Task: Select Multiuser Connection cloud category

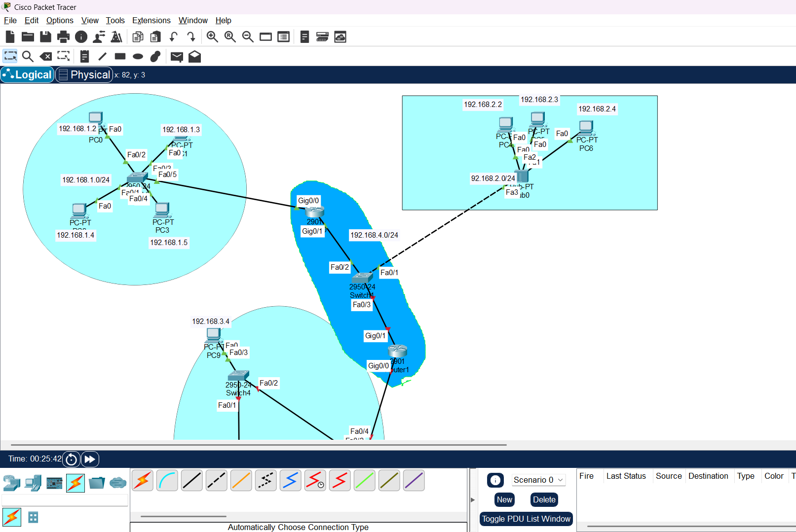Action: [x=118, y=483]
